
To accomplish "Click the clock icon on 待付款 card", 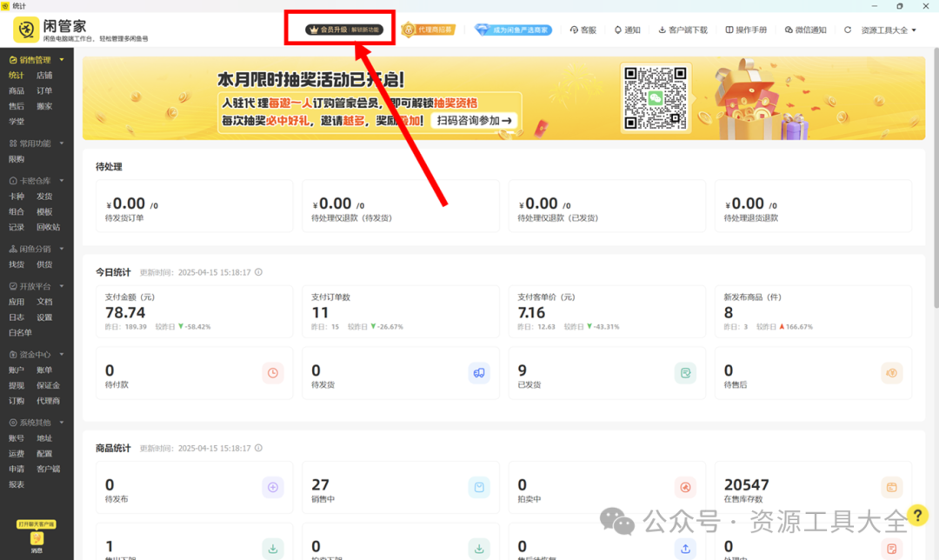I will point(273,372).
